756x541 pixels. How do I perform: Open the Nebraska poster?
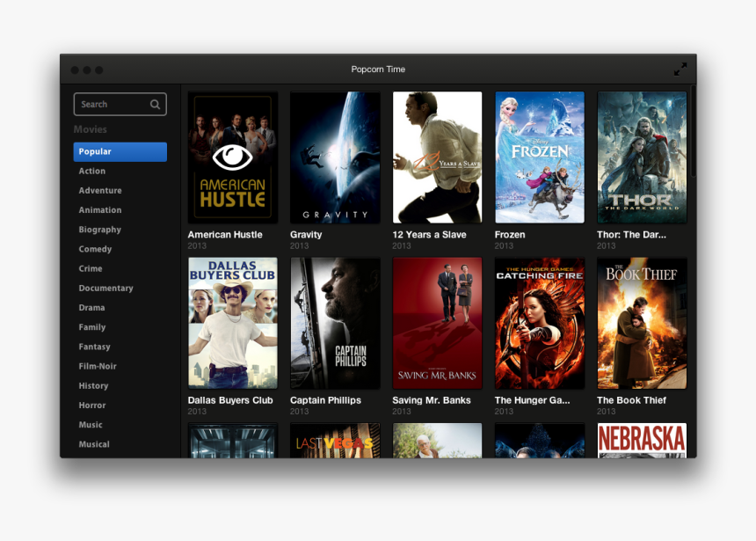pos(642,441)
